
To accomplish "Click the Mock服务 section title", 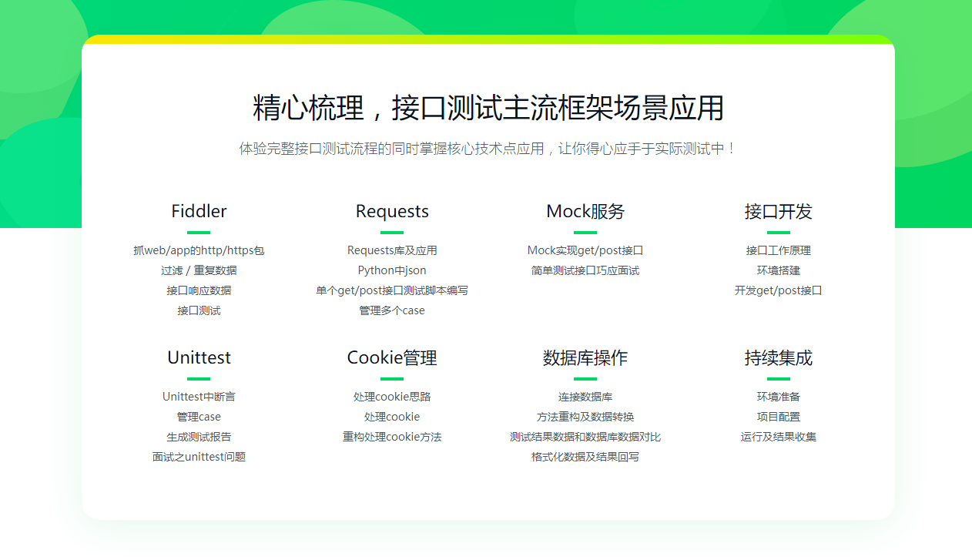I will (585, 211).
